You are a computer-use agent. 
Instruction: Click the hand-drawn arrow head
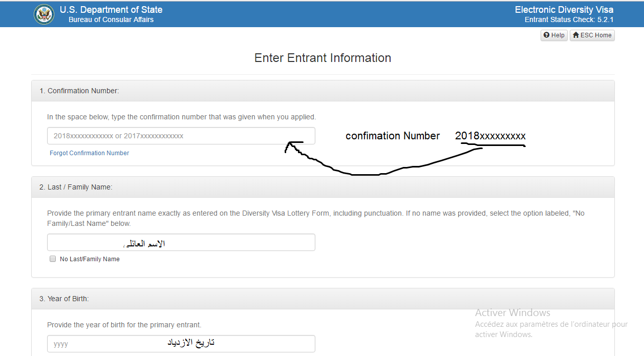click(292, 146)
